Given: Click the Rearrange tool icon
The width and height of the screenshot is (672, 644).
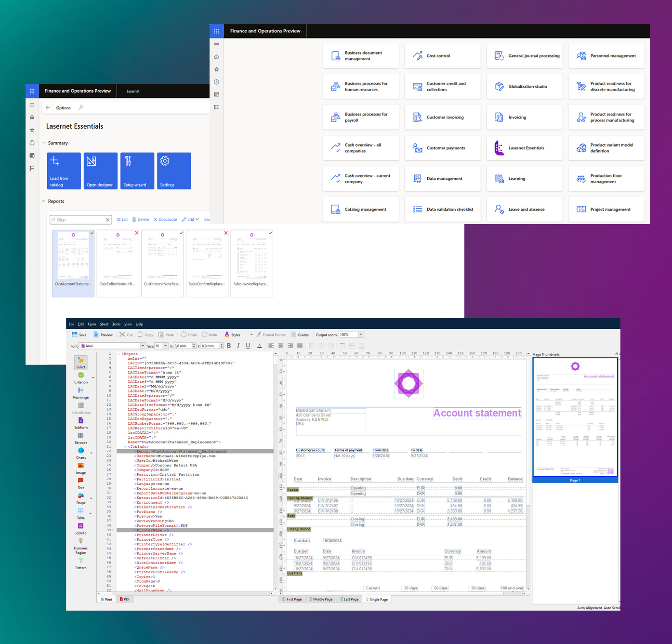Looking at the screenshot, I should (x=80, y=392).
